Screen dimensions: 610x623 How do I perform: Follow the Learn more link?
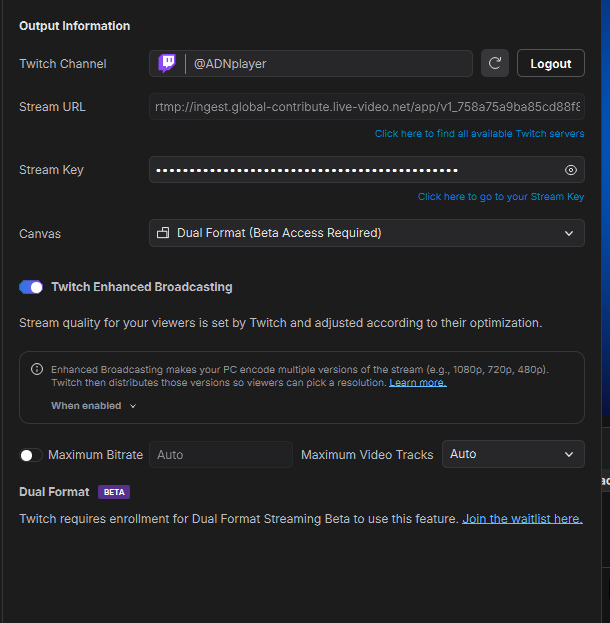pos(418,383)
